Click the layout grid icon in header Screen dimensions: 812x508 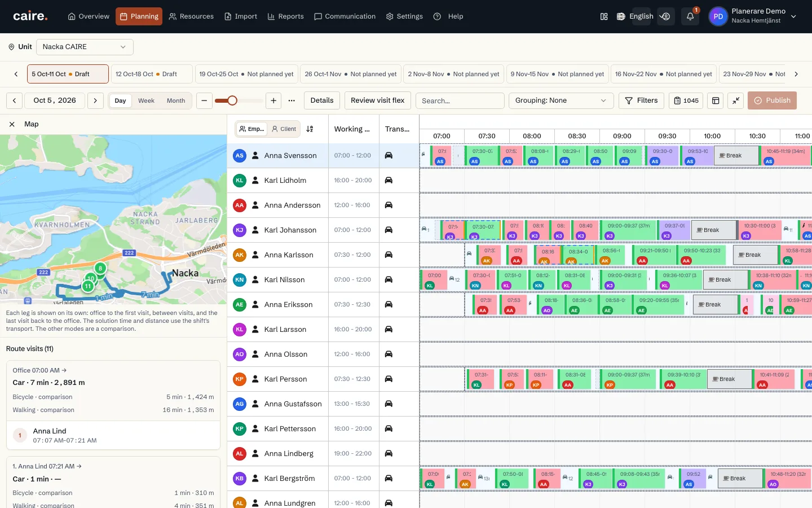tap(604, 16)
